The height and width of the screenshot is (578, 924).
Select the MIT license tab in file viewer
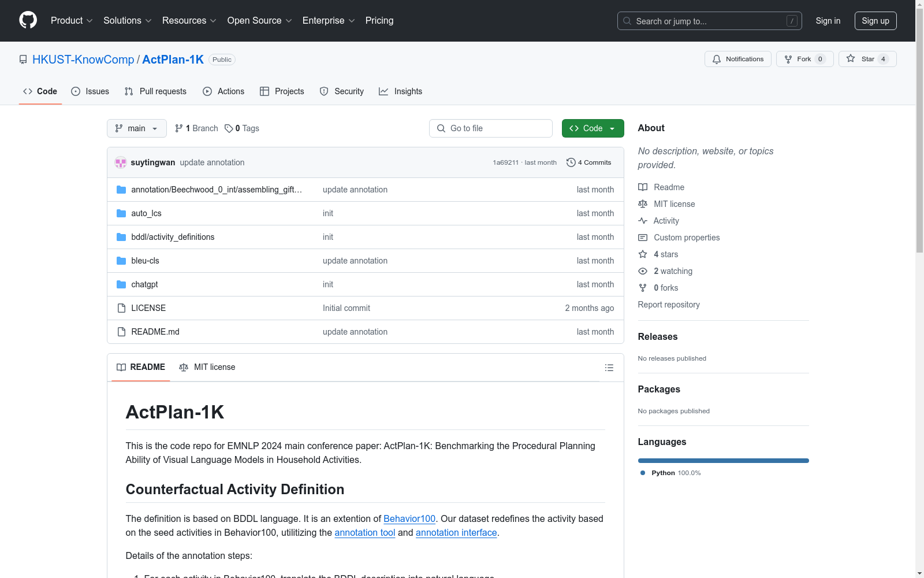pyautogui.click(x=207, y=367)
